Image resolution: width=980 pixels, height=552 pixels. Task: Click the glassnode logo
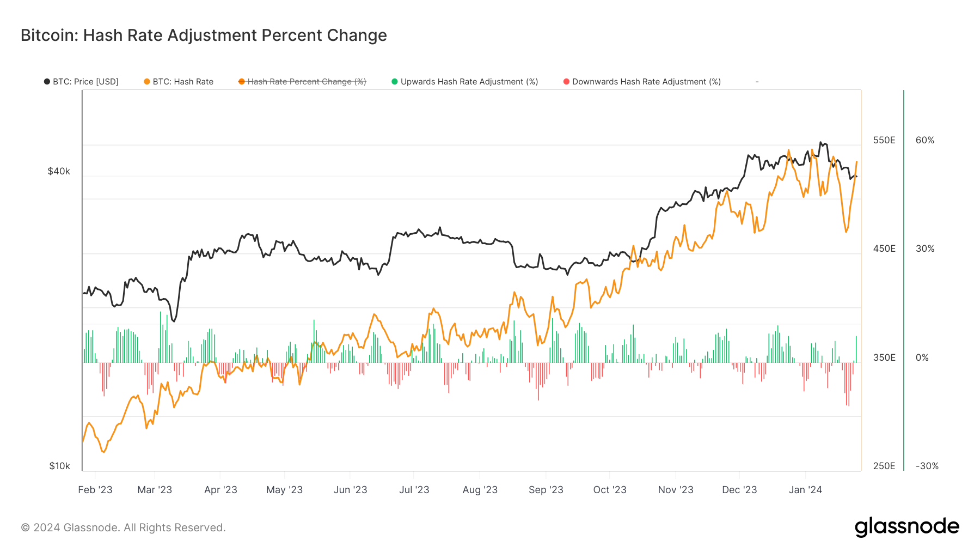click(906, 527)
